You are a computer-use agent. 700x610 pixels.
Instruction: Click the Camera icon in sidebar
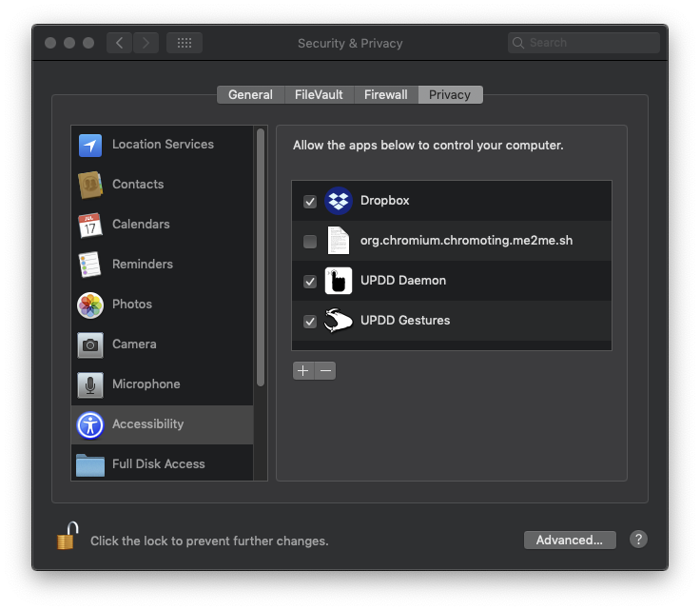coord(90,344)
